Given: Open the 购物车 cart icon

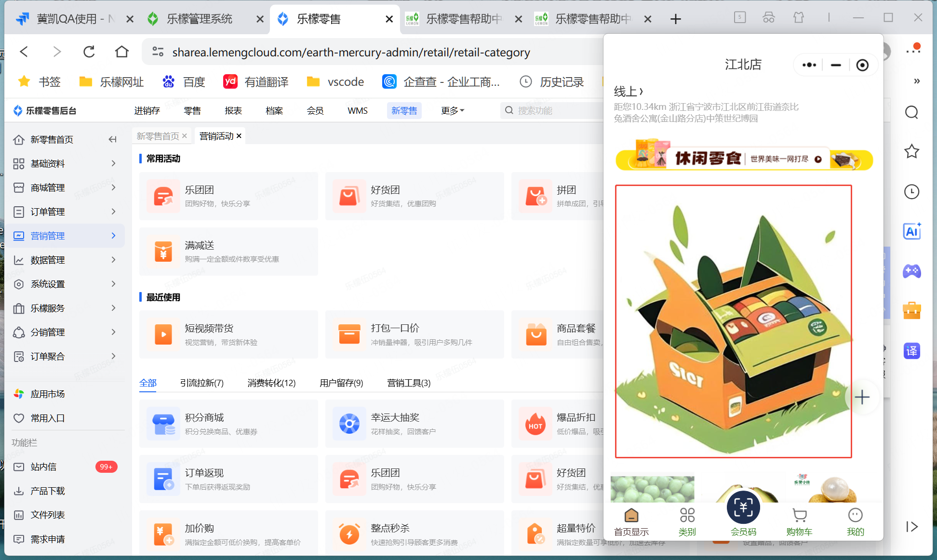Looking at the screenshot, I should (x=799, y=516).
